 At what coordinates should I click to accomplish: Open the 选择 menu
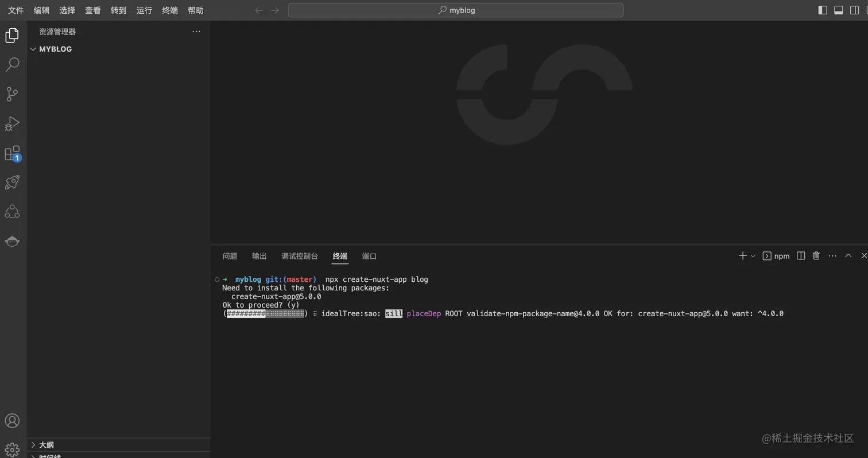pos(67,10)
